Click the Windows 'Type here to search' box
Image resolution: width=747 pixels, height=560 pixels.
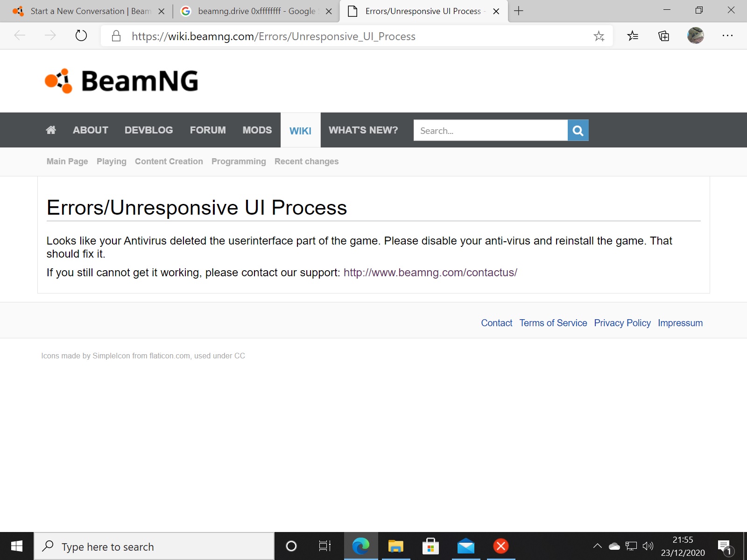click(154, 546)
